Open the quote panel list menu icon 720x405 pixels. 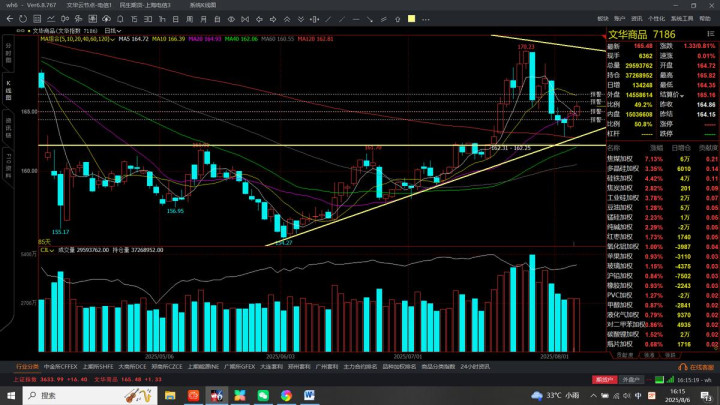coord(711,34)
